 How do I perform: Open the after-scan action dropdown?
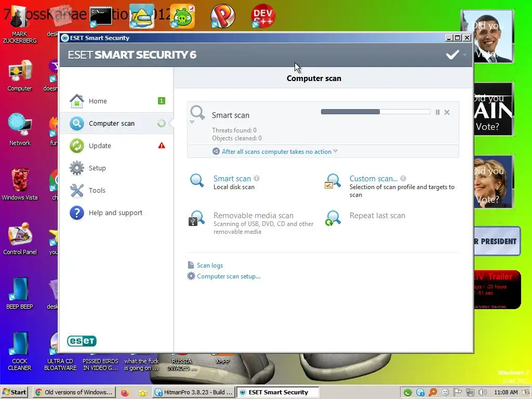click(x=280, y=152)
